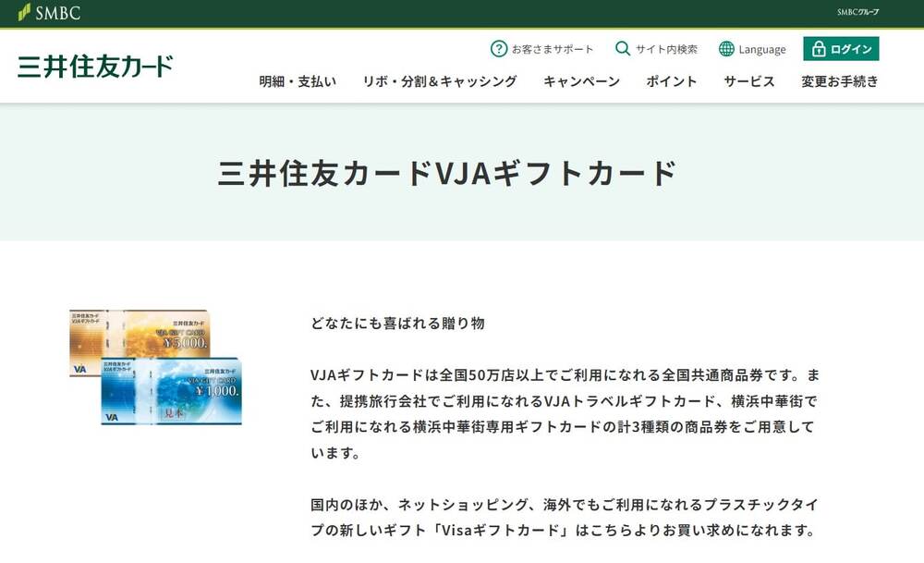Open サービス navigation menu

click(x=749, y=81)
